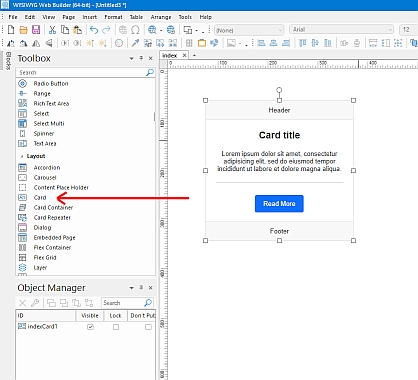Open the color picker eyedropper tool
Viewport: 418px width, 380px height.
[x=135, y=43]
